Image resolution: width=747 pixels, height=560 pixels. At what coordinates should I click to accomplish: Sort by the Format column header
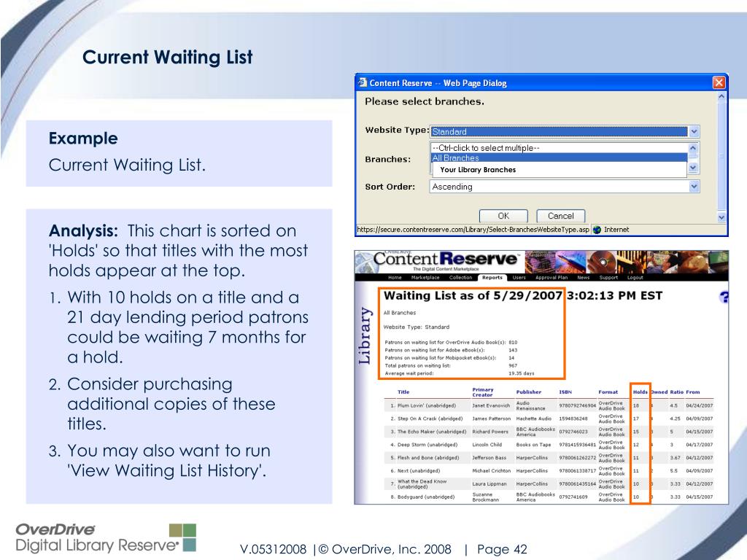(608, 392)
